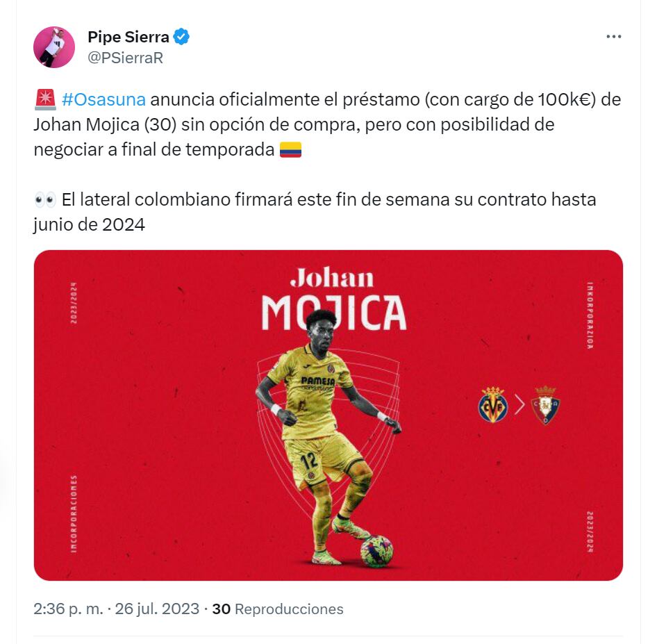Viewport: 657px width, 644px height.
Task: Click the Villarreal club crest
Action: coord(493,404)
